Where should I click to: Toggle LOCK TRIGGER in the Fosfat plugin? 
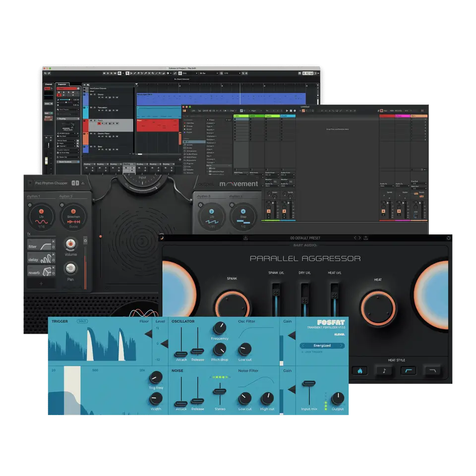click(x=303, y=353)
